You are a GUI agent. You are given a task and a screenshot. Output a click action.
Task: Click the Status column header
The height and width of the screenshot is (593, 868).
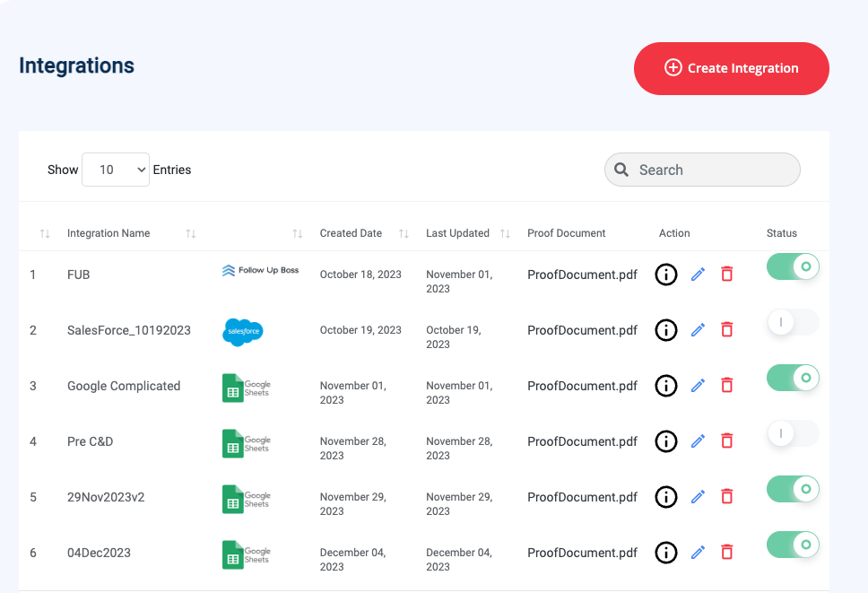(781, 233)
